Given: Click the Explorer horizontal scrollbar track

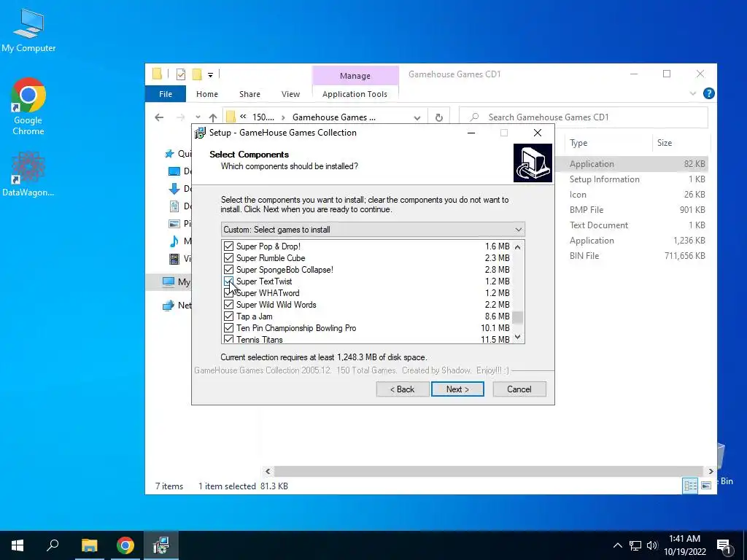Looking at the screenshot, I should pyautogui.click(x=489, y=471).
